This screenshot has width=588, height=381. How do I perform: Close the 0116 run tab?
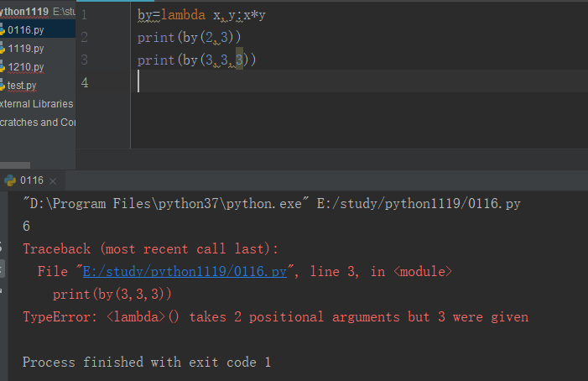53,181
